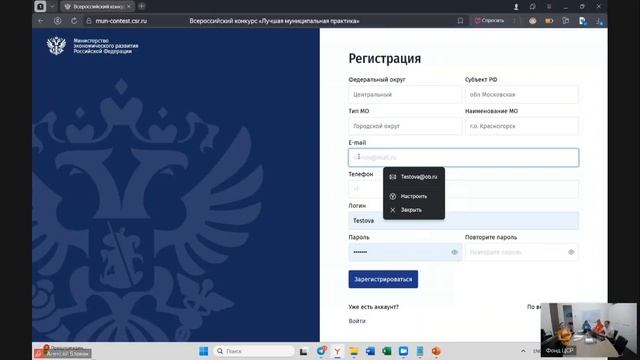The width and height of the screenshot is (640, 360).
Task: Open a new tab with the plus icon
Action: [141, 6]
